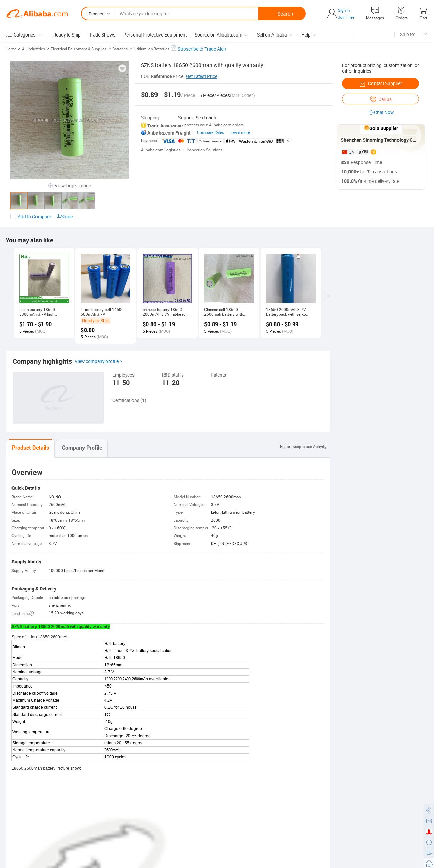
Task: Open Shenzhen Sinoming Technology company link
Action: pos(378,140)
